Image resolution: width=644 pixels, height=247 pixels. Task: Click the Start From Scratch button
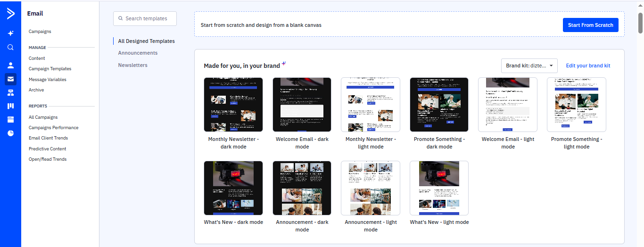coord(590,25)
